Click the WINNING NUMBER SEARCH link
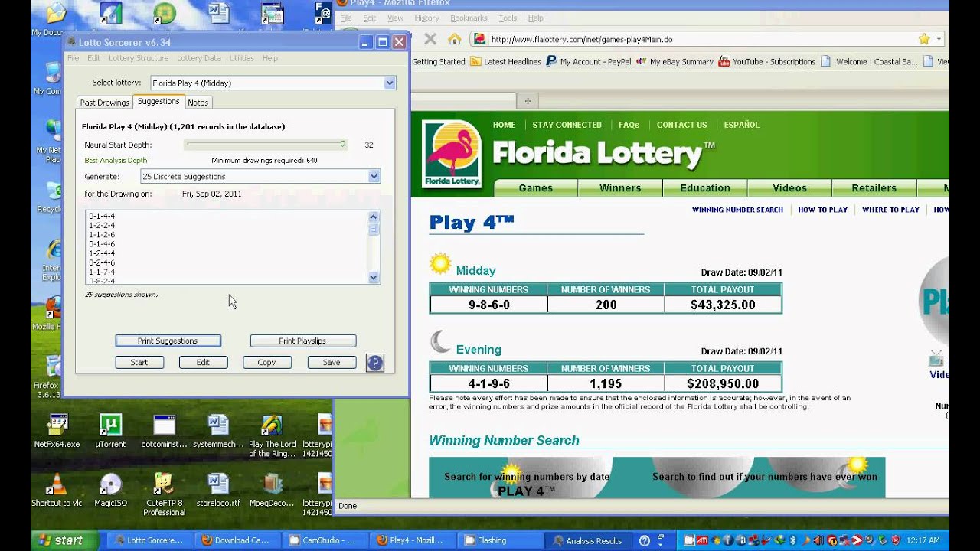The width and height of the screenshot is (980, 551). point(737,210)
